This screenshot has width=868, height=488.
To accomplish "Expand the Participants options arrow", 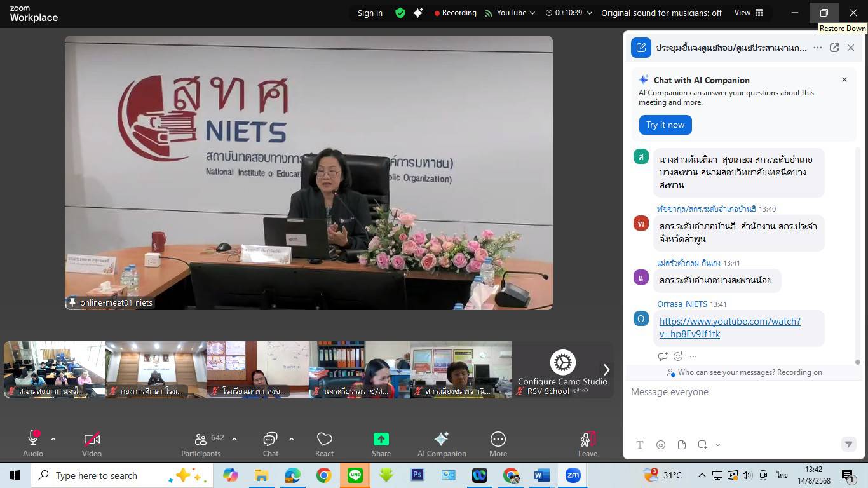I will click(234, 439).
